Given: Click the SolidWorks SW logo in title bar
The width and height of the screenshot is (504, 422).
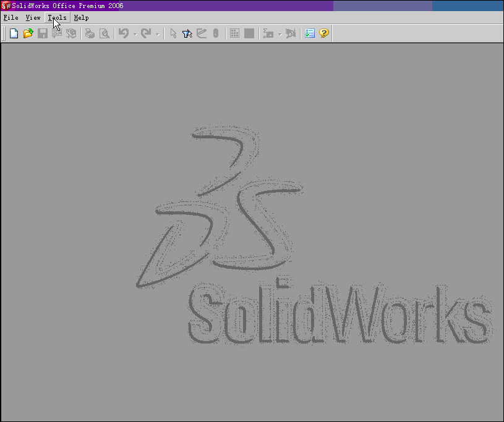Looking at the screenshot, I should point(6,6).
